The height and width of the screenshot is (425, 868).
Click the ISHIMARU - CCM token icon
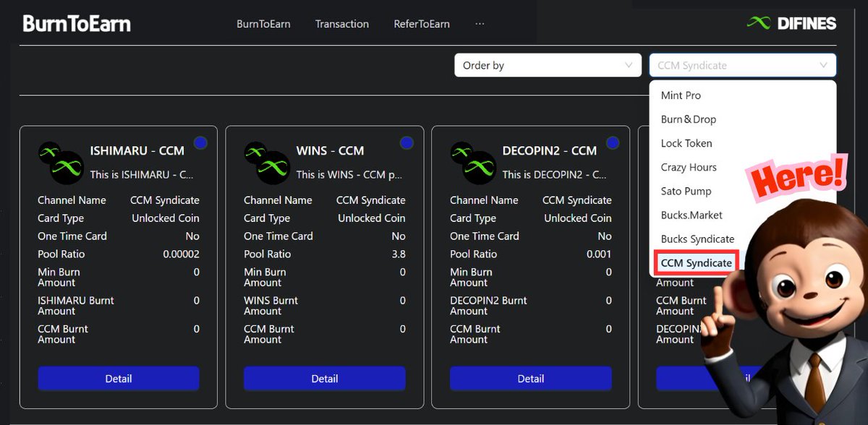point(61,163)
